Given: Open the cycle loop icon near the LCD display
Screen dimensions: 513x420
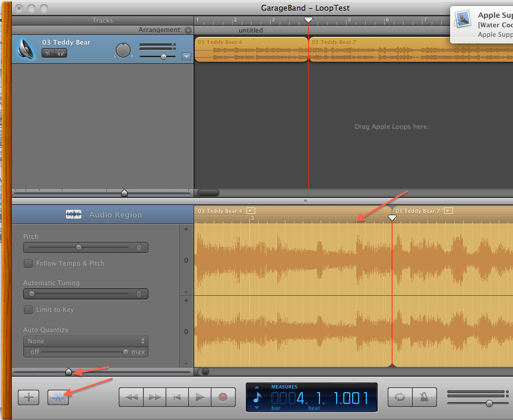Looking at the screenshot, I should [x=400, y=397].
